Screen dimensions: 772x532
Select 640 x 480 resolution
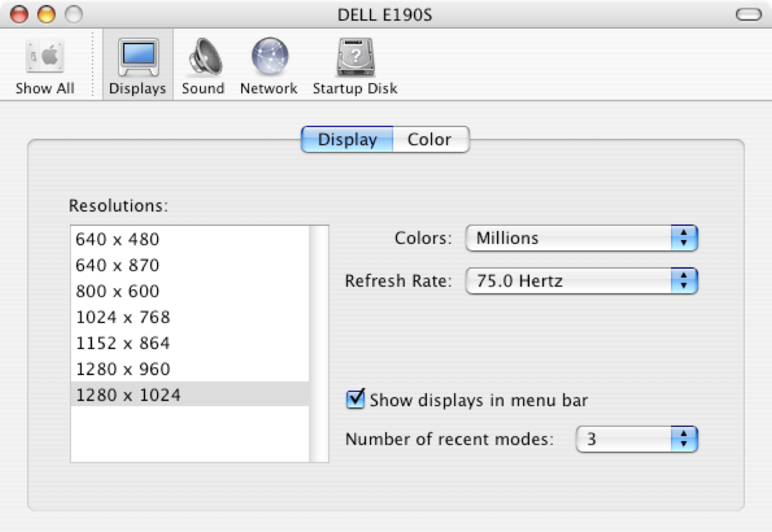point(190,239)
